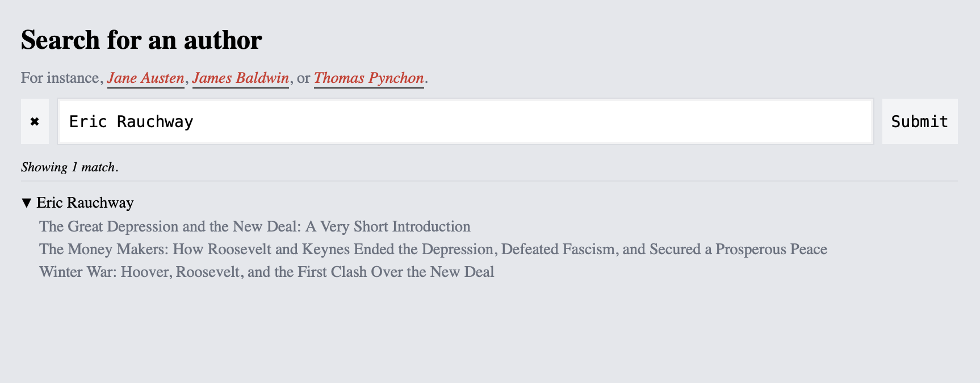Follow the James Baldwin example link
Viewport: 980px width, 383px height.
pos(241,78)
